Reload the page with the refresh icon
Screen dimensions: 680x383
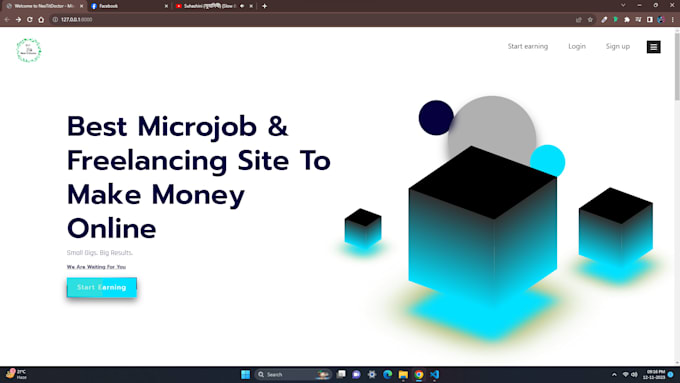tap(29, 20)
